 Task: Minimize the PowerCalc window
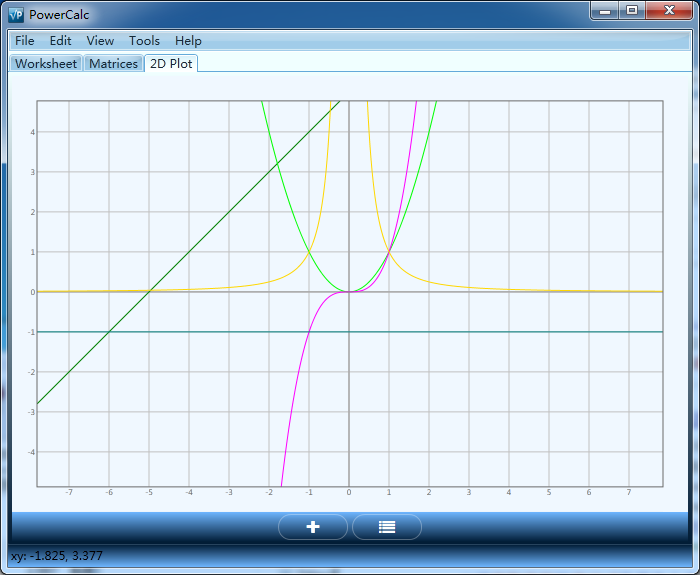[x=605, y=11]
